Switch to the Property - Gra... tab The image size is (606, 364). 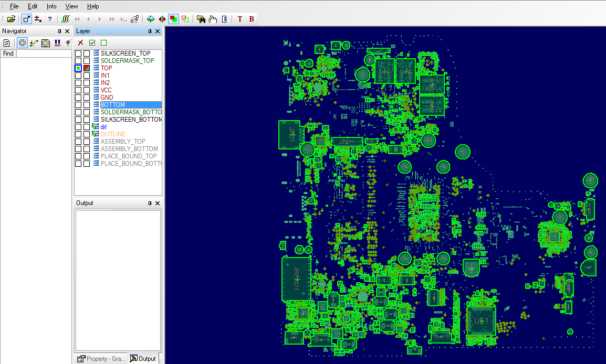pos(101,359)
